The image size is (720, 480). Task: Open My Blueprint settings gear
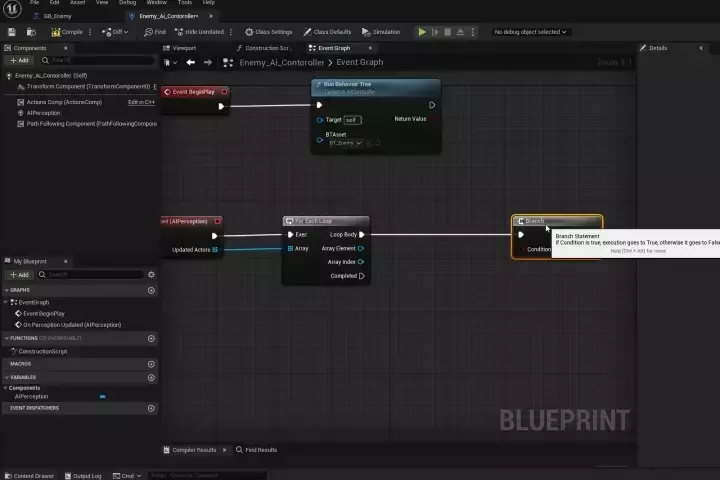pyautogui.click(x=151, y=275)
